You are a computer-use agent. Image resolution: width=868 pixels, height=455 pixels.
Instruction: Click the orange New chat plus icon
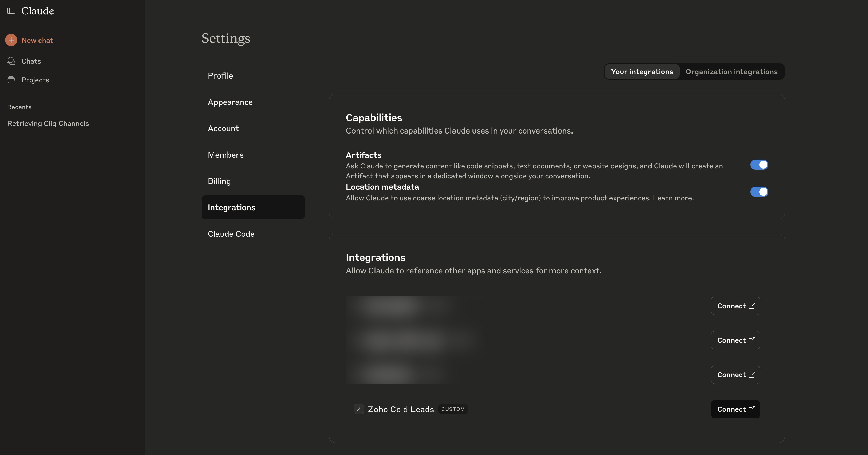[x=11, y=40]
